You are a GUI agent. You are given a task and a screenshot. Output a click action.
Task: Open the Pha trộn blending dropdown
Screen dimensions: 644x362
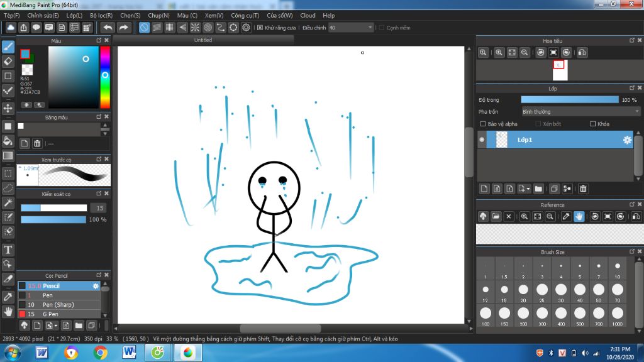[x=580, y=112]
